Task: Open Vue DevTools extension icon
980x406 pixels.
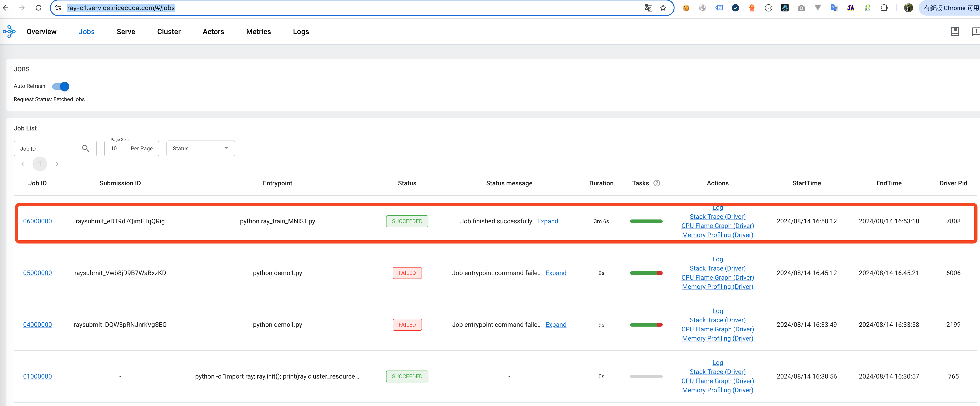Action: 818,8
